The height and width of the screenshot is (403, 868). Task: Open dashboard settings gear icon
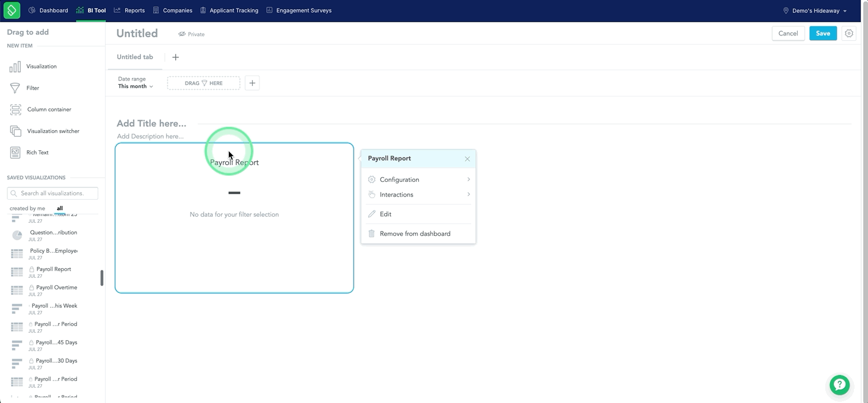(849, 34)
